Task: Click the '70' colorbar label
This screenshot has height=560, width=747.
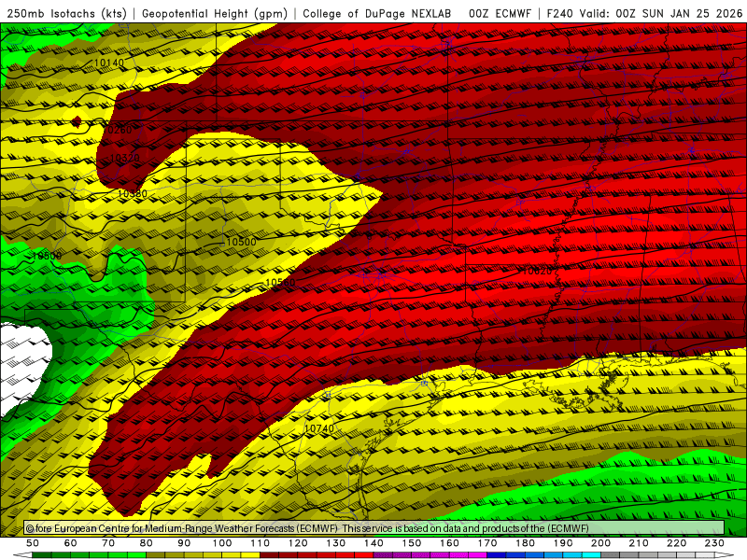Action: click(x=108, y=543)
